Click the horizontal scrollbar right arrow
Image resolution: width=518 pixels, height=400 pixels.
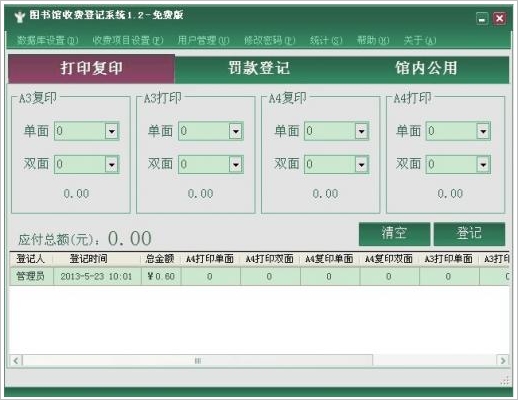click(x=503, y=360)
